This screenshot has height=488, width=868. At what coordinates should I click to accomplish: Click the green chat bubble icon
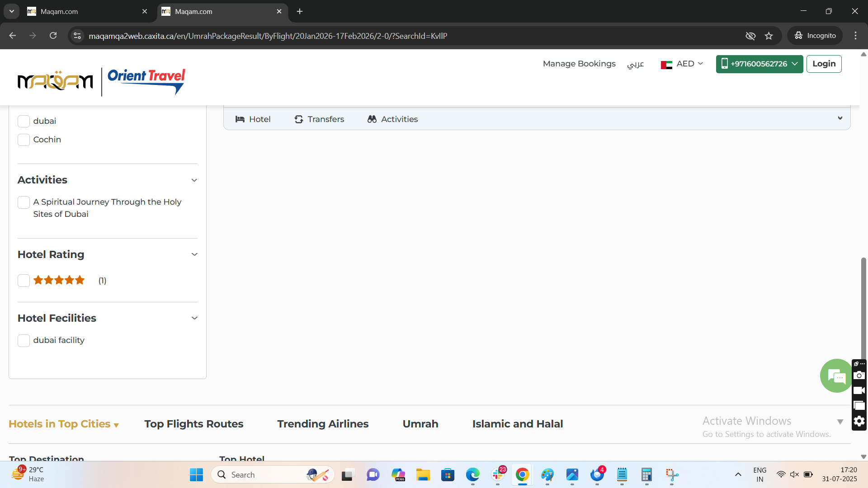pyautogui.click(x=836, y=376)
